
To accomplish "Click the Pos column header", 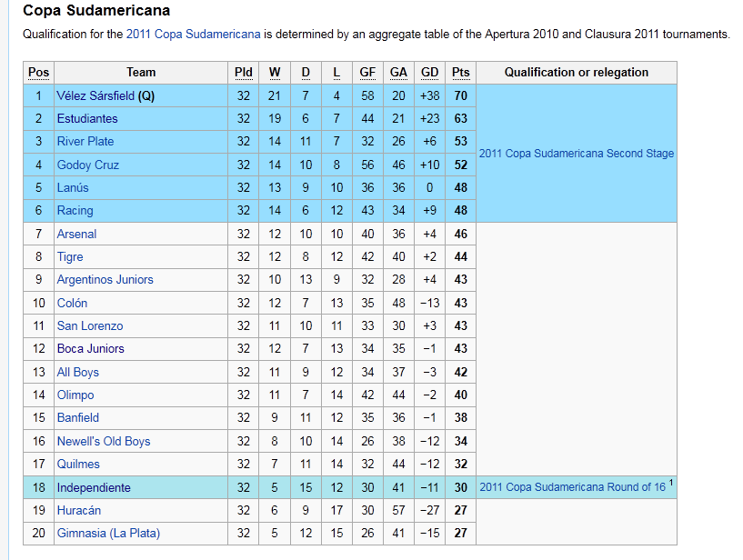I will pos(39,73).
